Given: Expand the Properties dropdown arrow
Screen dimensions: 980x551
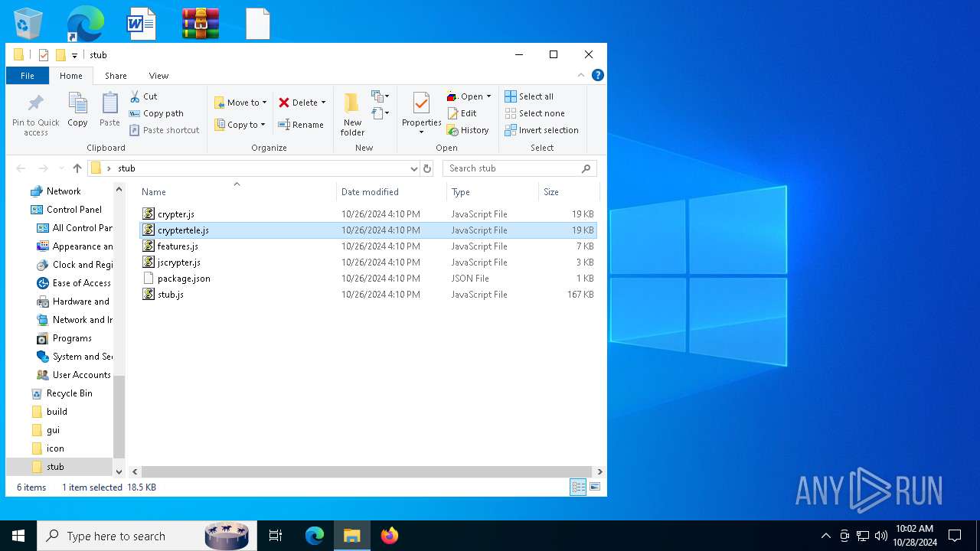Looking at the screenshot, I should click(x=421, y=132).
